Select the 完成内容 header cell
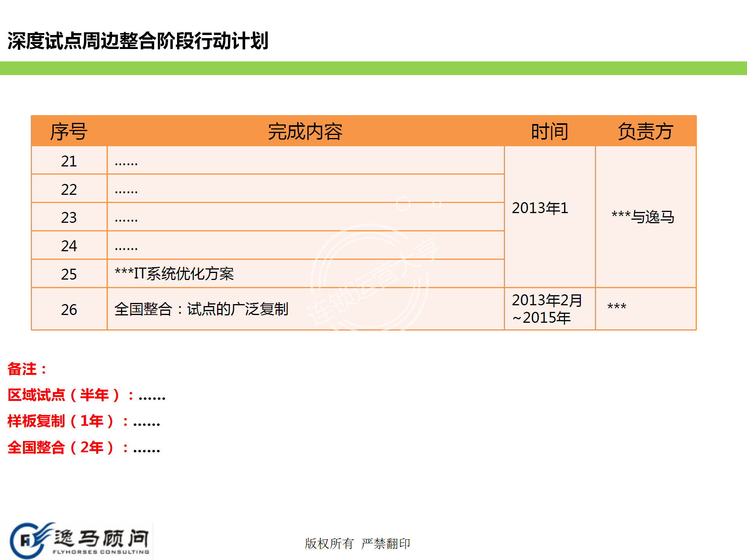Image resolution: width=747 pixels, height=560 pixels. pyautogui.click(x=305, y=131)
